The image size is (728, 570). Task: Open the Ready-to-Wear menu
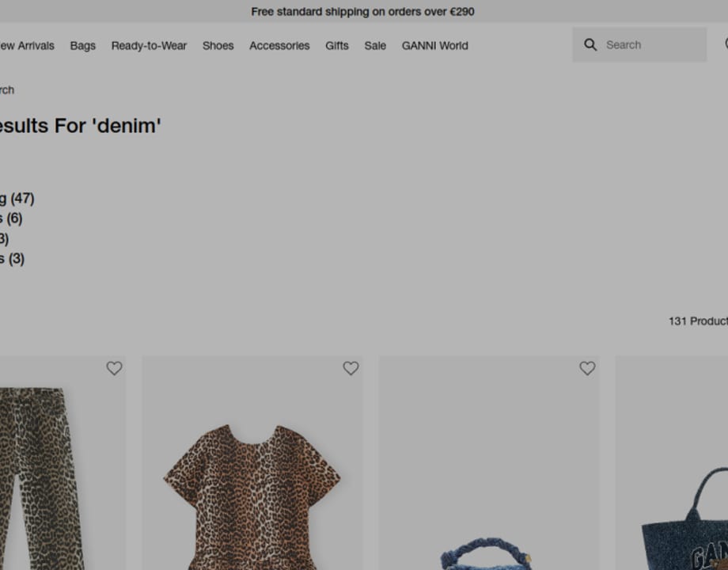pyautogui.click(x=149, y=46)
